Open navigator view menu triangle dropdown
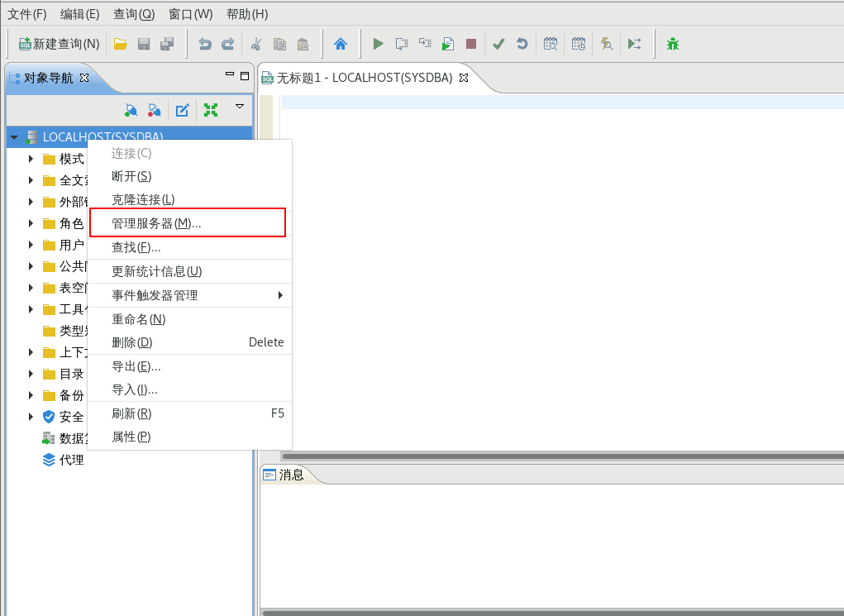This screenshot has width=844, height=616. 240,107
